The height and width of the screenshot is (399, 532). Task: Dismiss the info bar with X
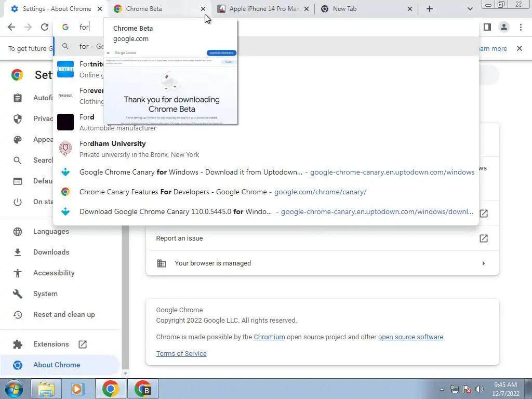[x=520, y=48]
